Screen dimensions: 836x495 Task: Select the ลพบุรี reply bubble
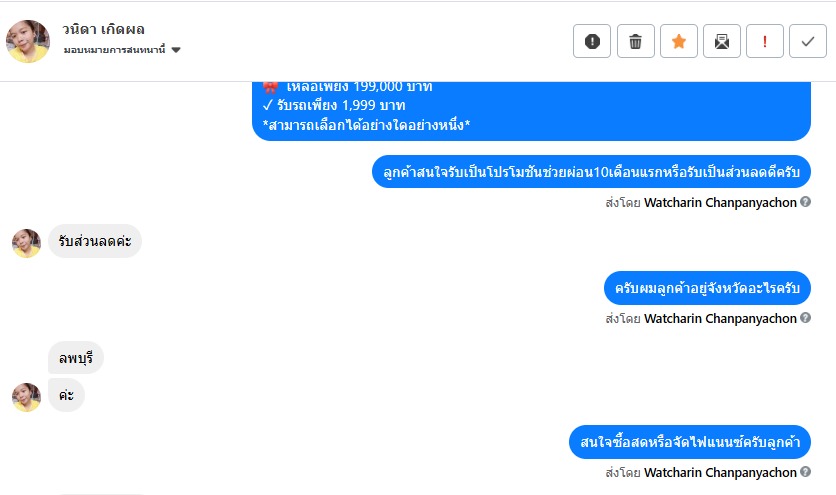[x=76, y=357]
